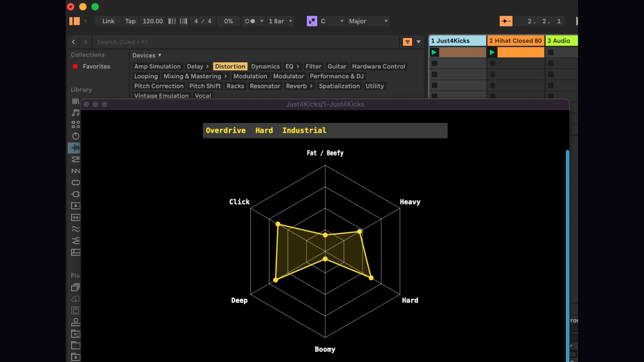Viewport: 644px width, 362px height.
Task: Open the quantization 1 Bar dropdown
Action: pos(280,21)
